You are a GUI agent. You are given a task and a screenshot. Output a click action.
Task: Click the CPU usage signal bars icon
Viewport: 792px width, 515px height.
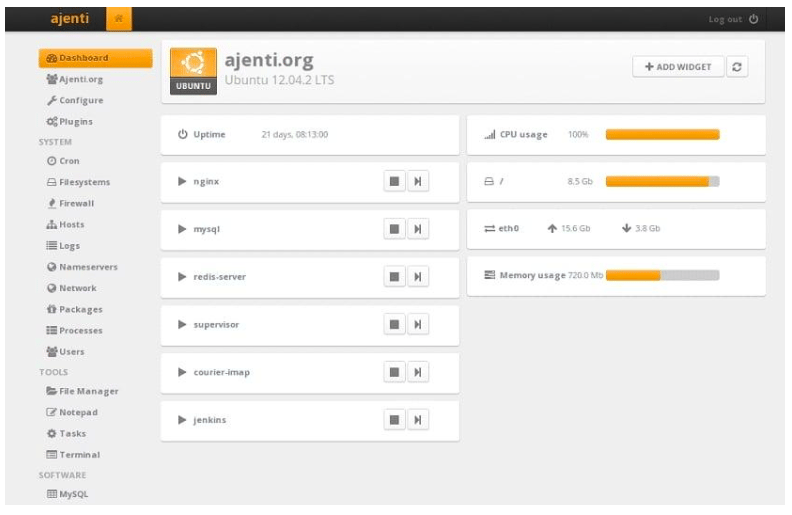(489, 134)
